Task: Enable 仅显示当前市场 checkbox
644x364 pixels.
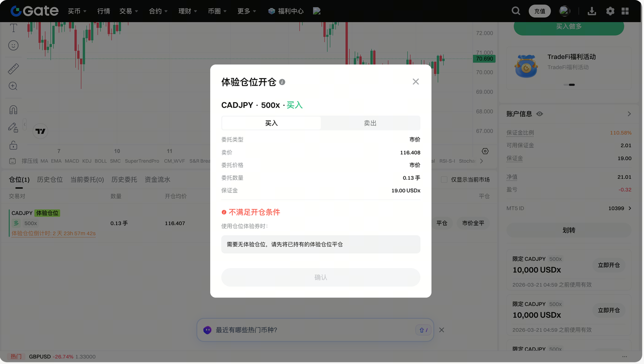Action: point(444,180)
